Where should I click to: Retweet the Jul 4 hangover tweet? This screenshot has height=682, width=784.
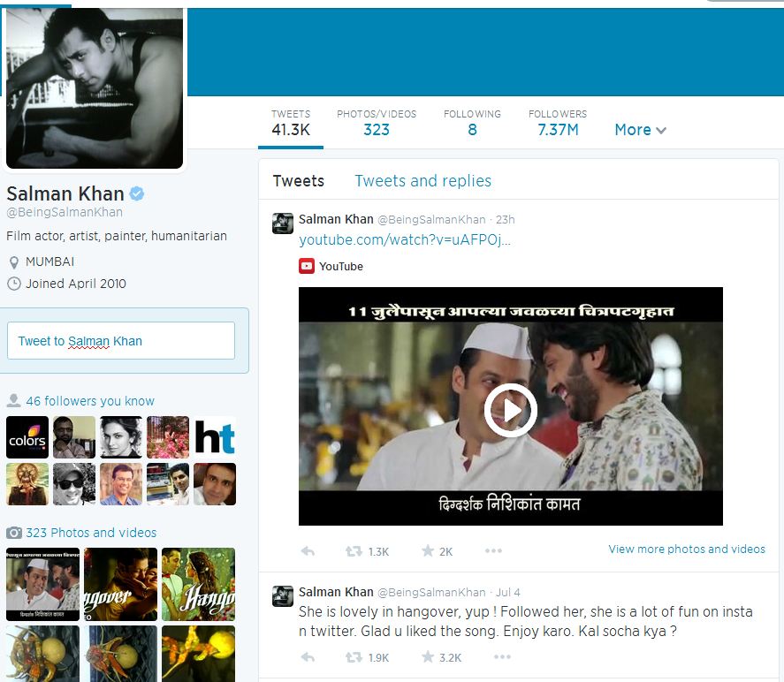point(354,657)
